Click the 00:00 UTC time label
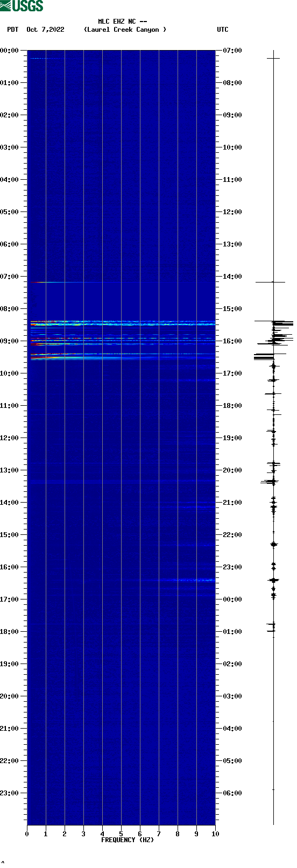297x868 pixels. (x=232, y=599)
